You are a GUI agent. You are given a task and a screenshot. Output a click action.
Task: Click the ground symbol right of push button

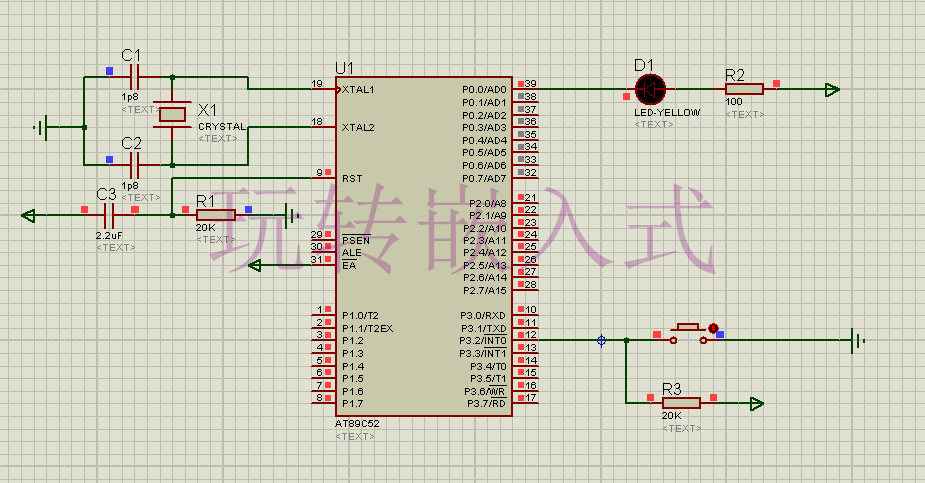(x=858, y=340)
